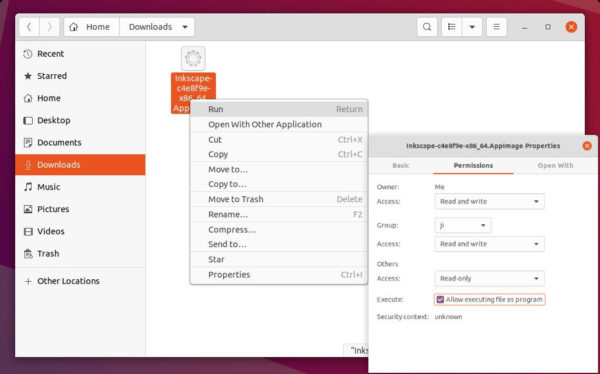This screenshot has width=600, height=374.
Task: Switch to list view icon
Action: coord(452,27)
